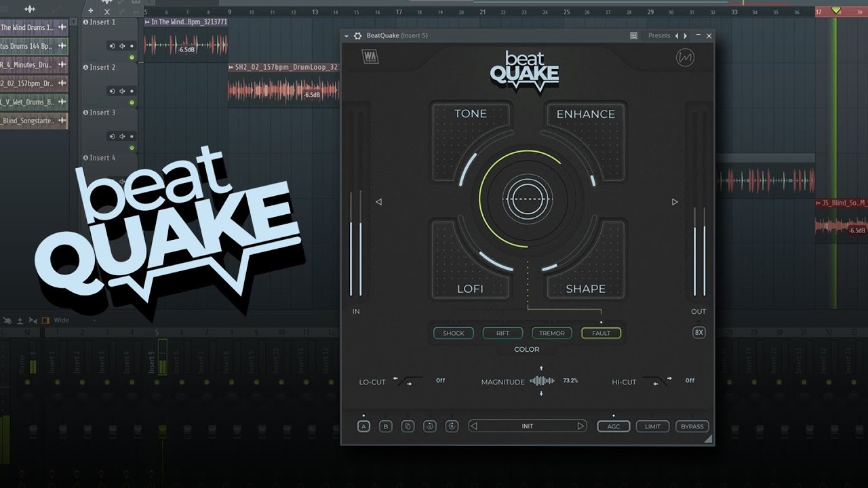The width and height of the screenshot is (868, 488).
Task: Toggle the green mute light on Insert 2
Action: [132, 103]
